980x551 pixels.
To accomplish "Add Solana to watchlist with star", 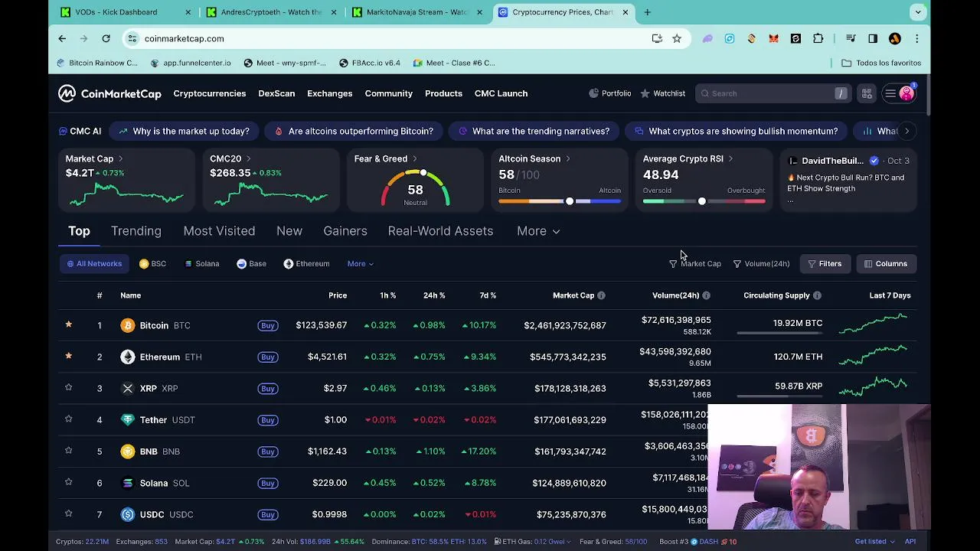I will 68,482.
